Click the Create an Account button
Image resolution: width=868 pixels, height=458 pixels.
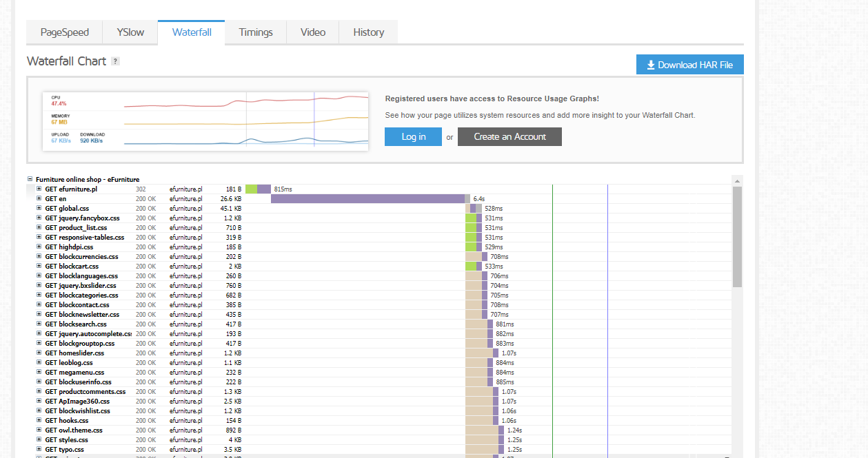tap(509, 136)
